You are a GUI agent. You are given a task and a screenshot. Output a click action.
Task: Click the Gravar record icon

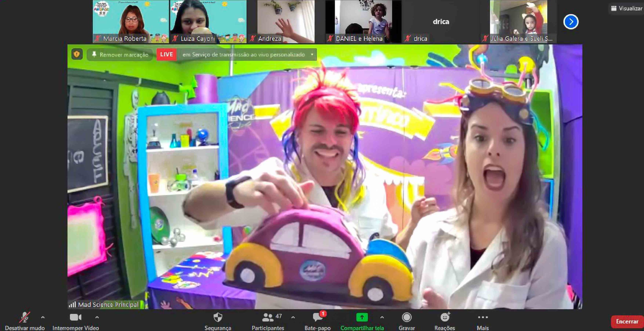pyautogui.click(x=407, y=317)
